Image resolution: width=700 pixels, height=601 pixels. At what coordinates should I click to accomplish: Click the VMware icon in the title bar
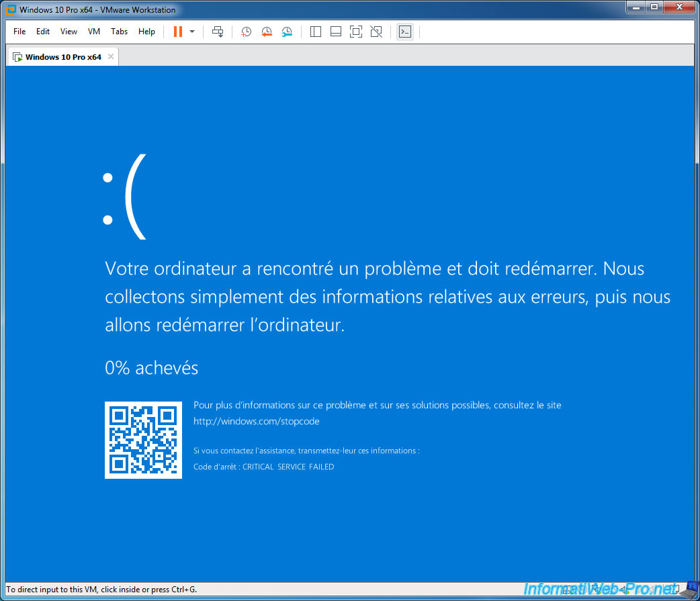coord(10,9)
